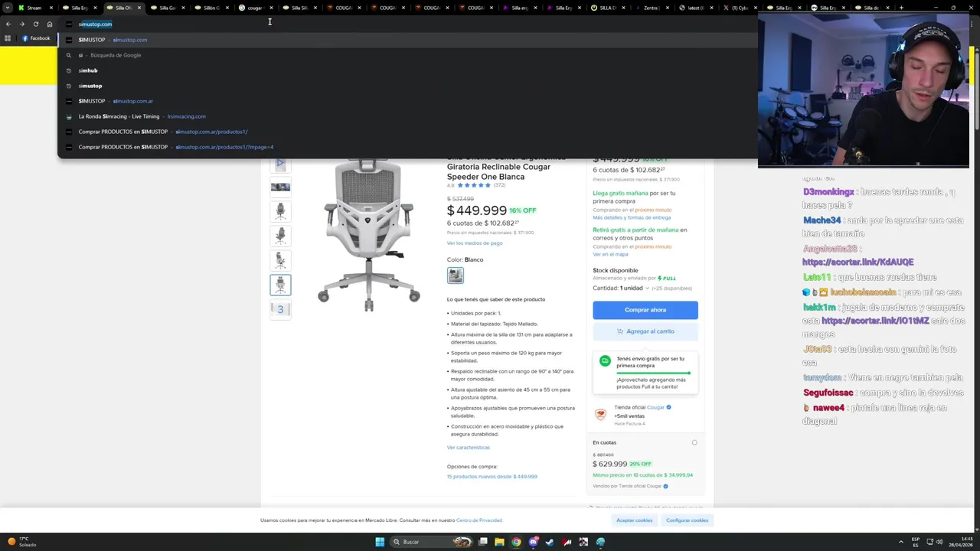Open the ESP language indicator
The height and width of the screenshot is (551, 980).
coord(916,542)
